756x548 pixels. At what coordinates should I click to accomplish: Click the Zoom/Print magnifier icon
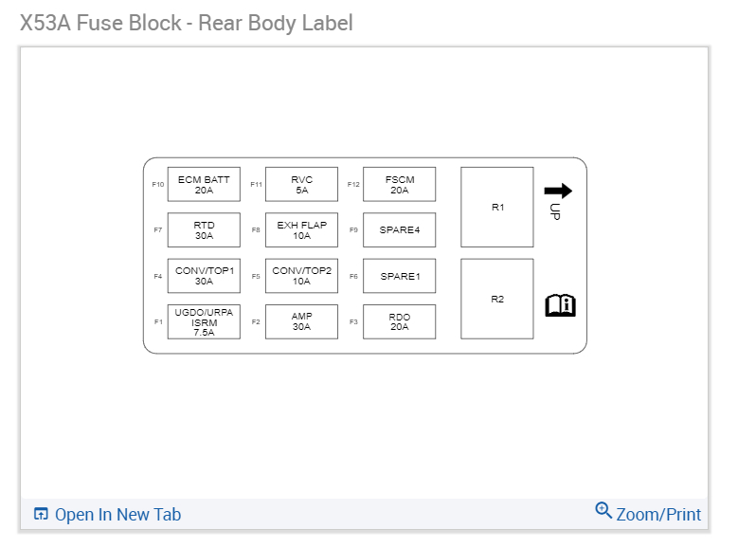(x=603, y=510)
